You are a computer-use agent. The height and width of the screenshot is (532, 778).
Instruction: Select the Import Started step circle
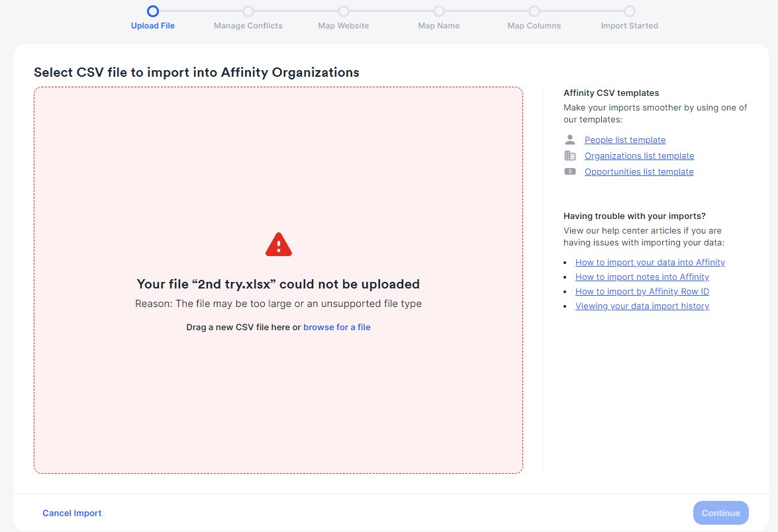[629, 11]
